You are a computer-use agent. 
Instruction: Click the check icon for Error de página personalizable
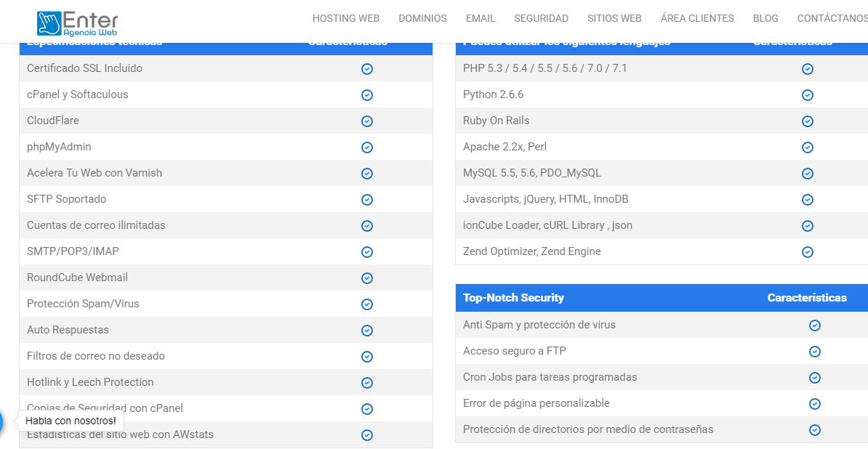click(814, 404)
